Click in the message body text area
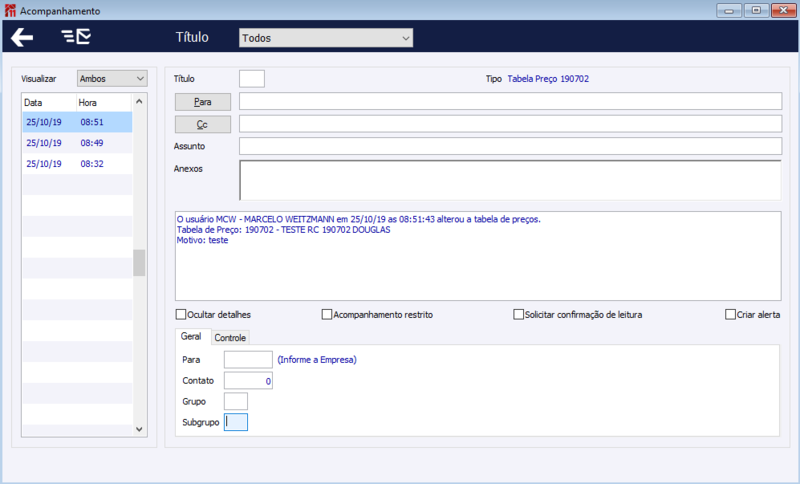Image resolution: width=800 pixels, height=484 pixels. (x=478, y=256)
